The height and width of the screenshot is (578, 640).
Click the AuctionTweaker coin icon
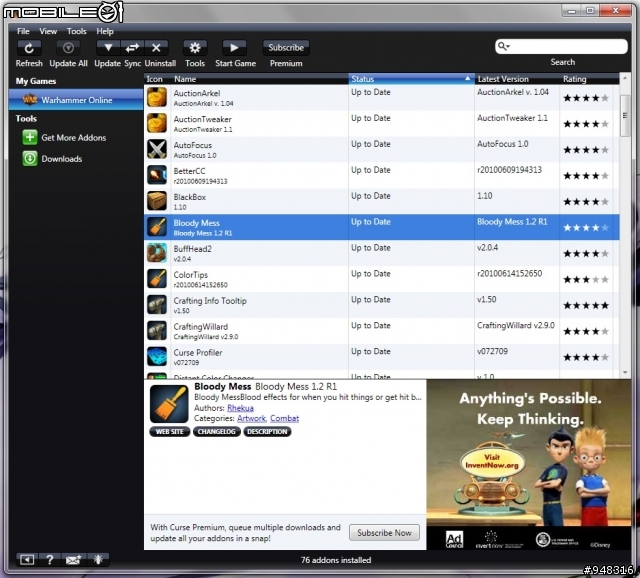pos(157,123)
